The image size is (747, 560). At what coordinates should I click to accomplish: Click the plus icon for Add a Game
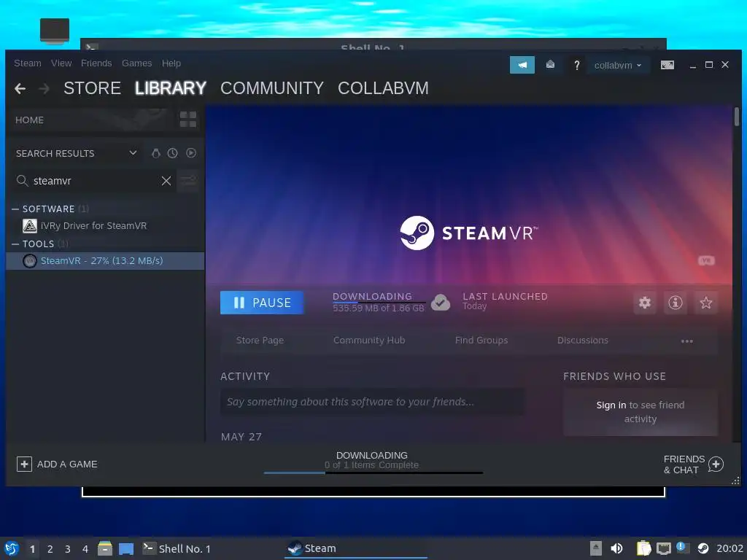coord(24,464)
